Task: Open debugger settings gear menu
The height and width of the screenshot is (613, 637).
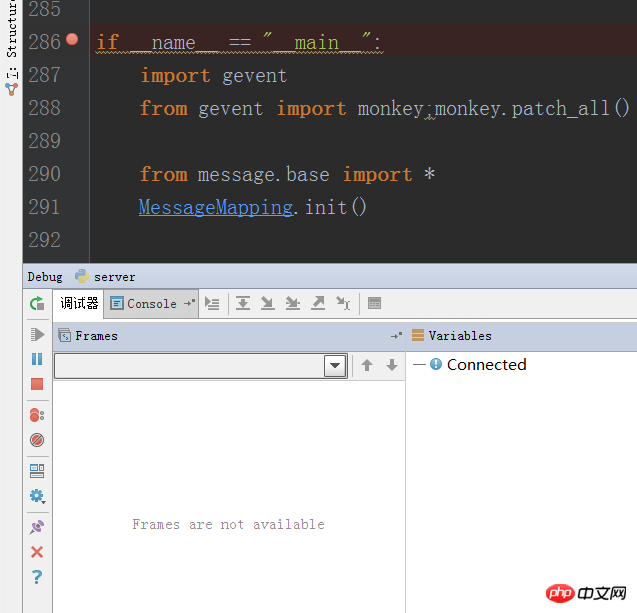Action: 37,496
